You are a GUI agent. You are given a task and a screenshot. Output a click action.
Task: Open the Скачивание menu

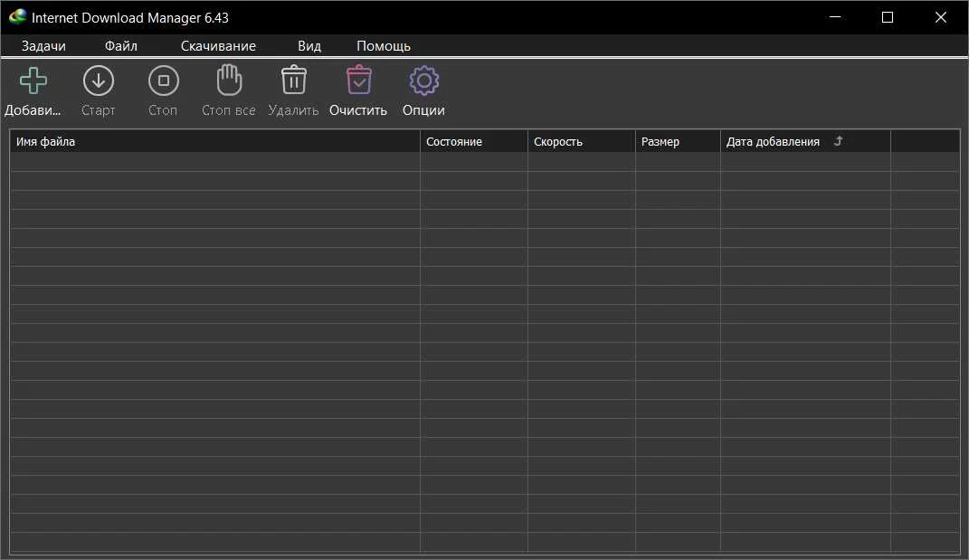(218, 46)
